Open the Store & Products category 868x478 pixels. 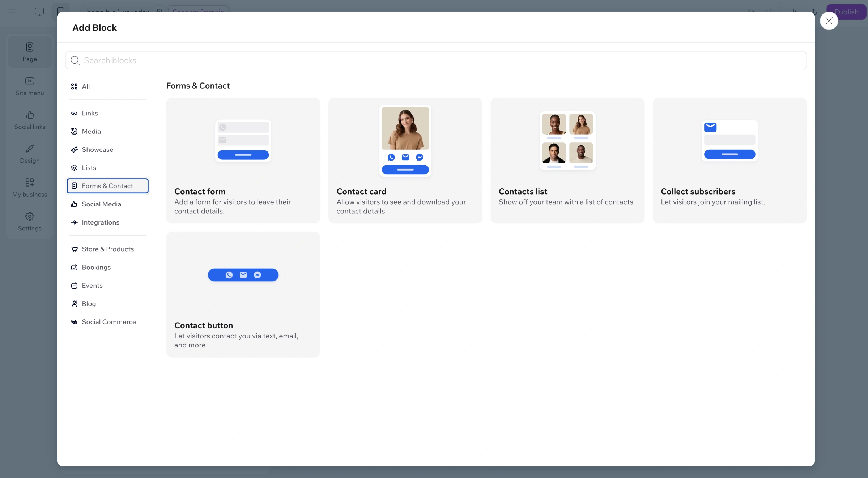(107, 249)
